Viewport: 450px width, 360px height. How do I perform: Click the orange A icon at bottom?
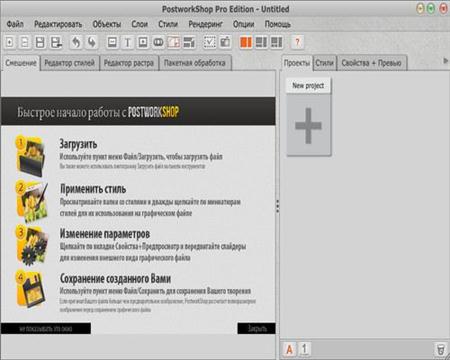[x=289, y=349]
